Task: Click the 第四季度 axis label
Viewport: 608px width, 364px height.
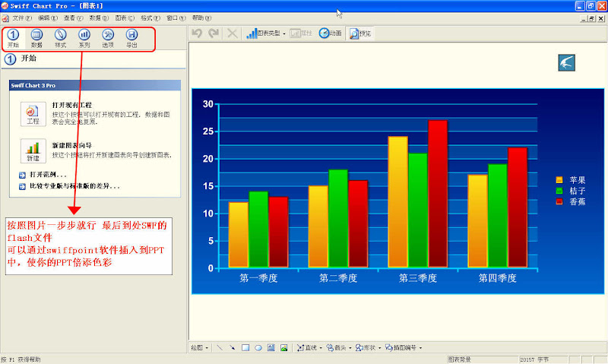Action: point(498,278)
